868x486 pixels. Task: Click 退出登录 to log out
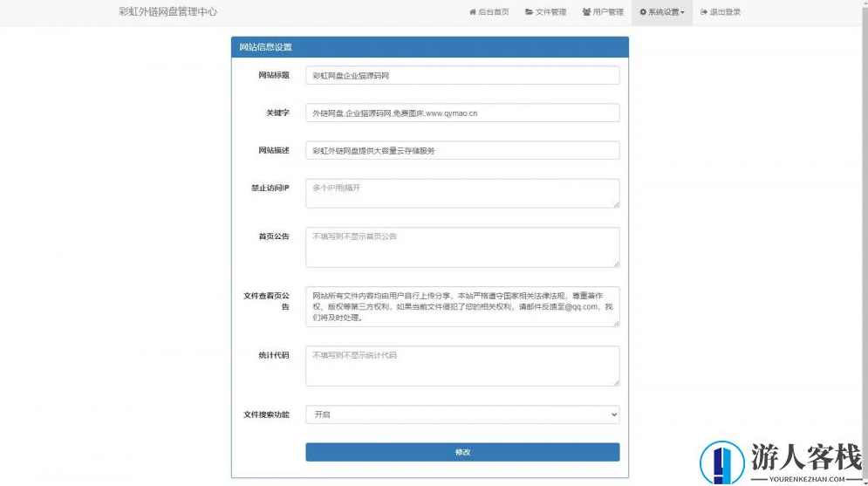click(x=721, y=12)
